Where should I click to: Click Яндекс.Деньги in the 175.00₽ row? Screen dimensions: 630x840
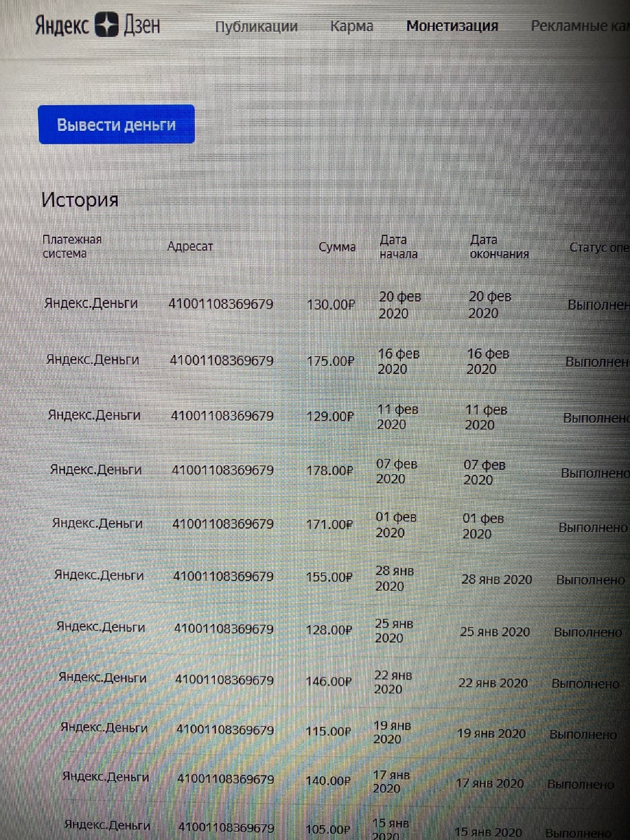[x=92, y=360]
